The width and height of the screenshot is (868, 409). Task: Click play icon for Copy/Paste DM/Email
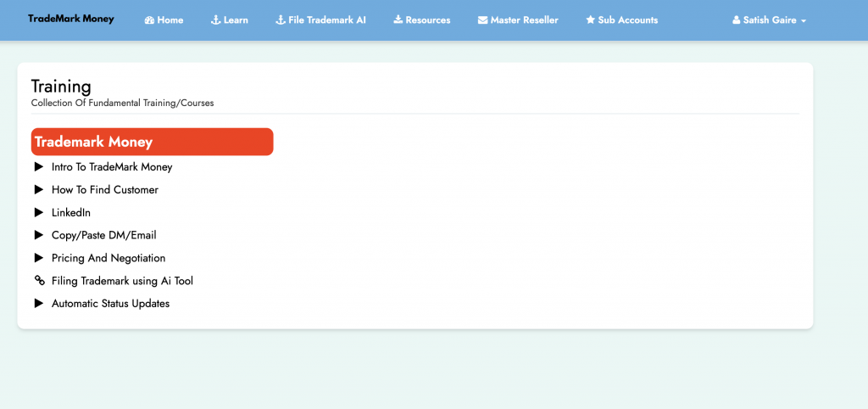point(39,235)
